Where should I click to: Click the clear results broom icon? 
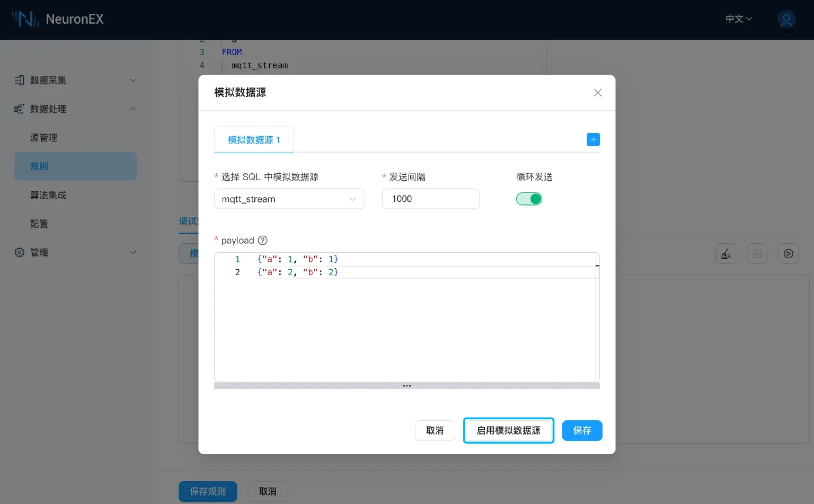click(725, 253)
